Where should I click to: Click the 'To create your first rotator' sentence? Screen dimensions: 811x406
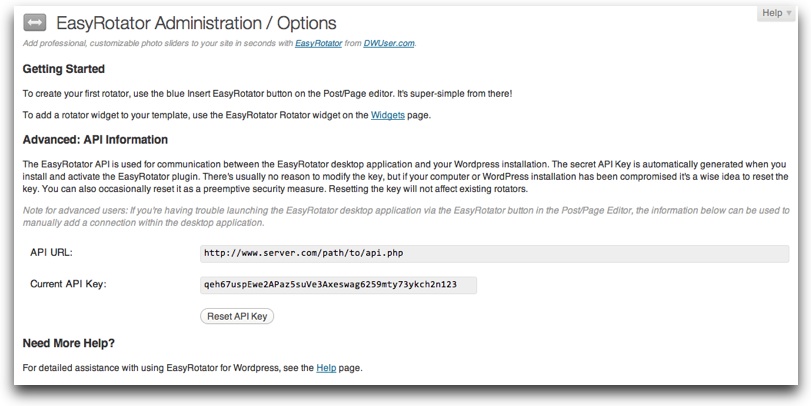[x=265, y=93]
